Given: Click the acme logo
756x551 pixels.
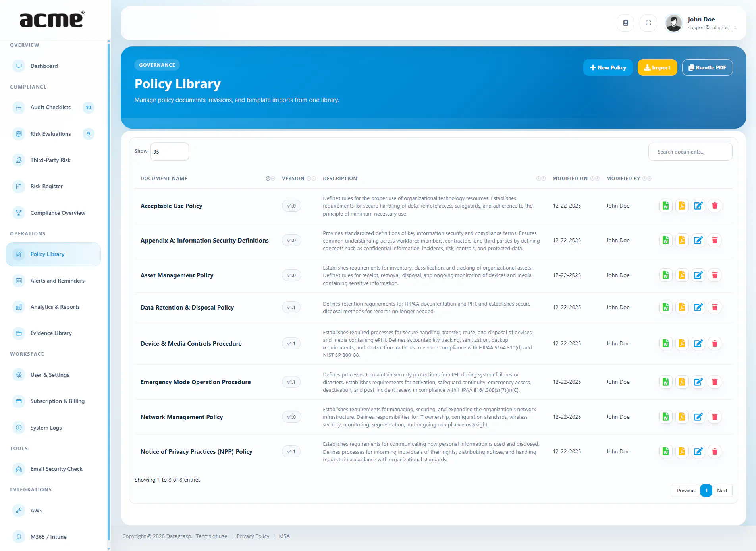Looking at the screenshot, I should tap(52, 19).
